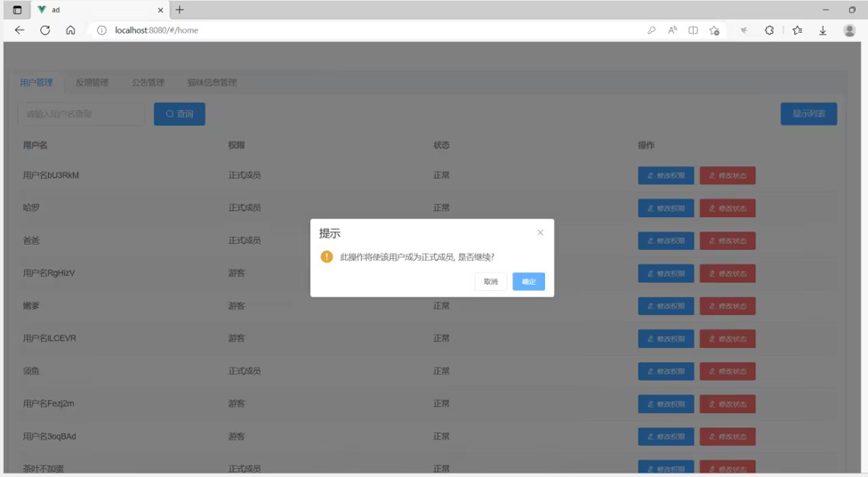This screenshot has height=477, width=868.
Task: Add this page to favorites
Action: coord(714,30)
